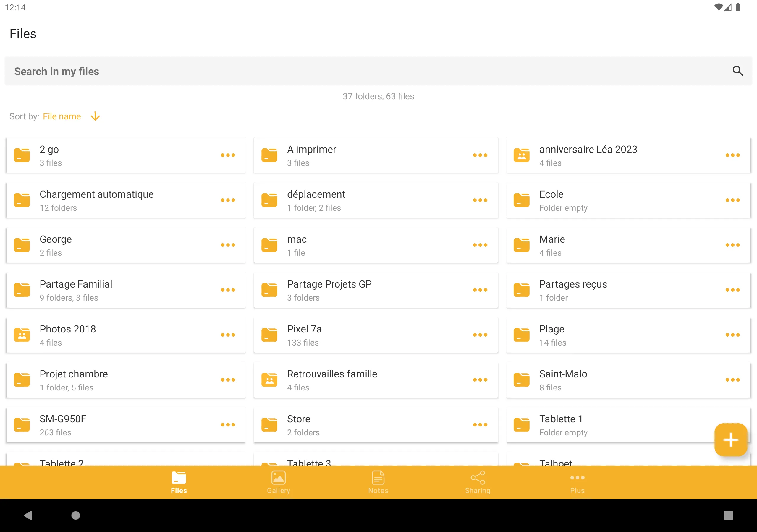
Task: Tap three-dot menu for Saint-Malo folder
Action: 732,379
